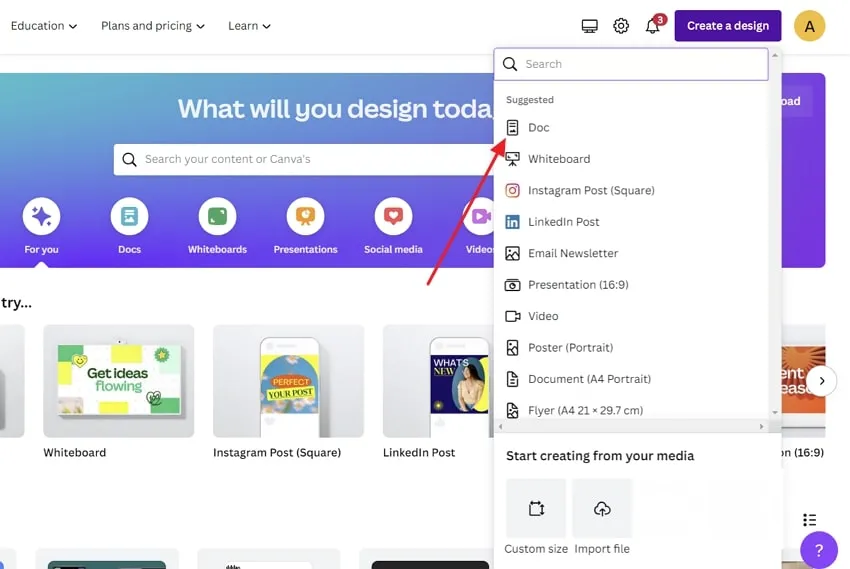Click the Custom size tile
Viewport: 850px width, 569px height.
(536, 508)
